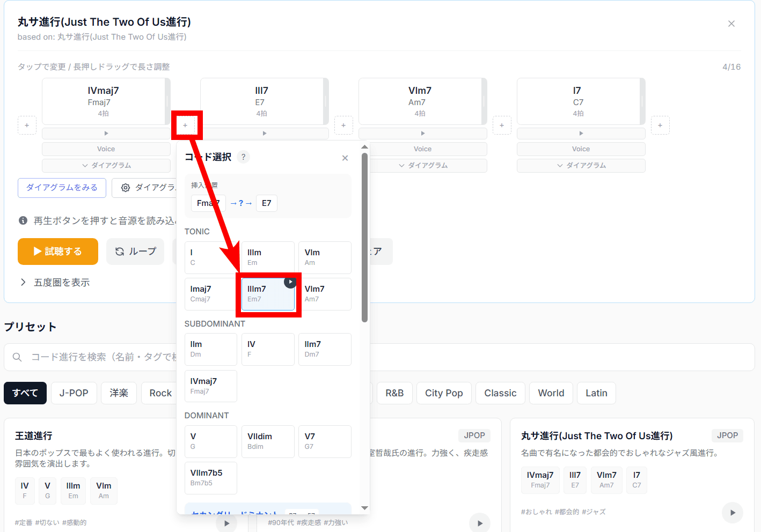Click the ダイアグラムをみる button
The image size is (761, 532).
click(62, 188)
